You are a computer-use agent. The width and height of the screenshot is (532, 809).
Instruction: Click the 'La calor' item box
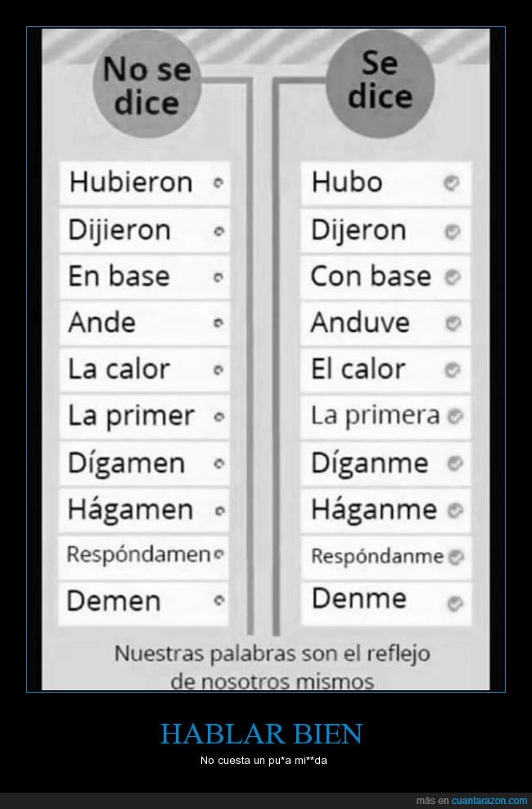coord(144,369)
